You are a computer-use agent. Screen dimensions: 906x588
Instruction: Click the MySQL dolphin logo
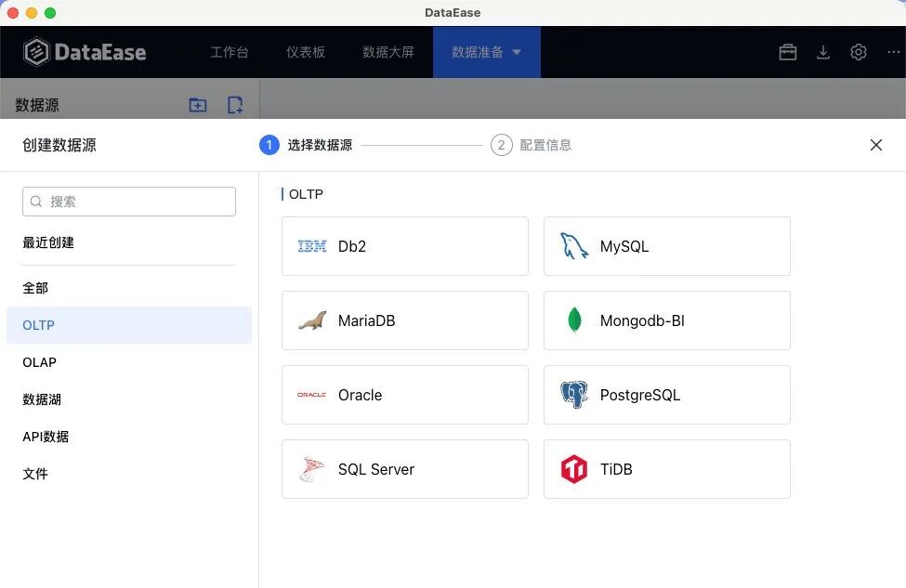pos(573,246)
